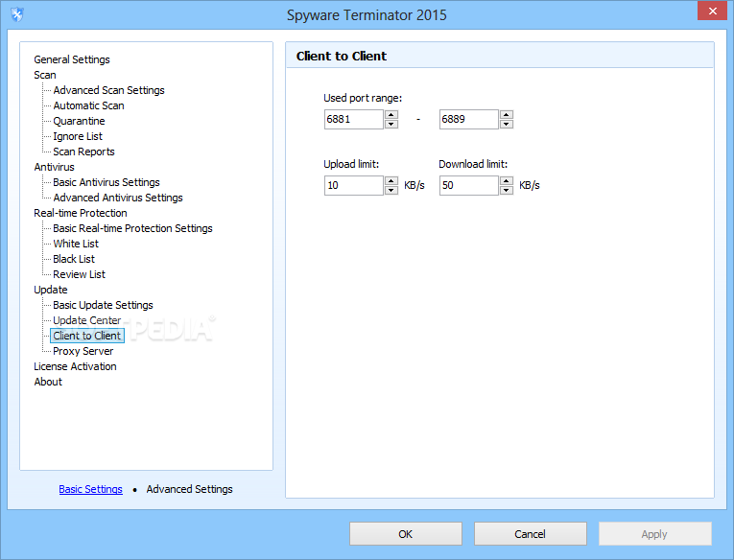This screenshot has width=734, height=560.
Task: Increase the Download limit value
Action: [x=507, y=180]
